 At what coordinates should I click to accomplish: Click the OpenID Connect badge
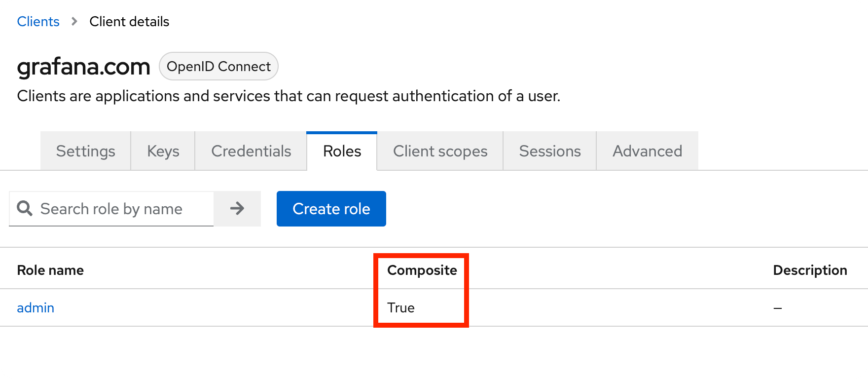(218, 66)
